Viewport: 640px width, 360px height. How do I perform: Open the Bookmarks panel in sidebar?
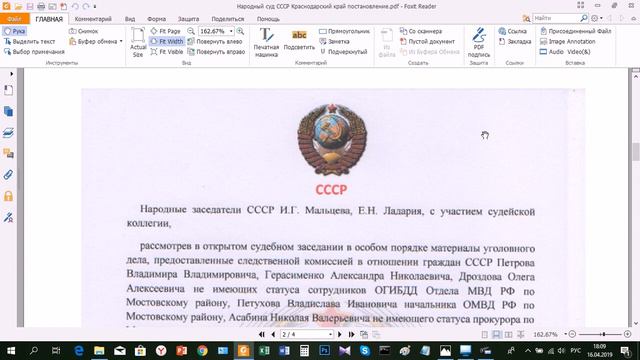(x=8, y=90)
